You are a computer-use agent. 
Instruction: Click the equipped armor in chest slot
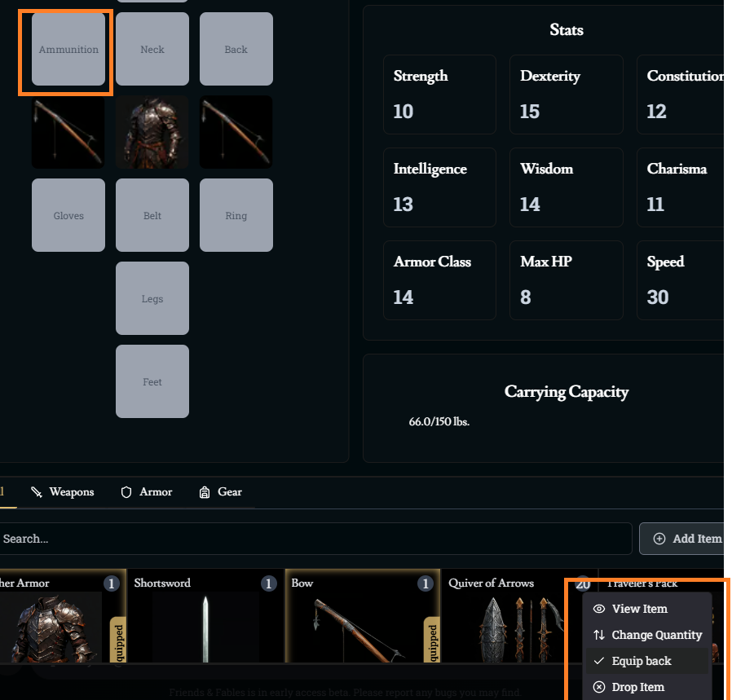coord(152,133)
